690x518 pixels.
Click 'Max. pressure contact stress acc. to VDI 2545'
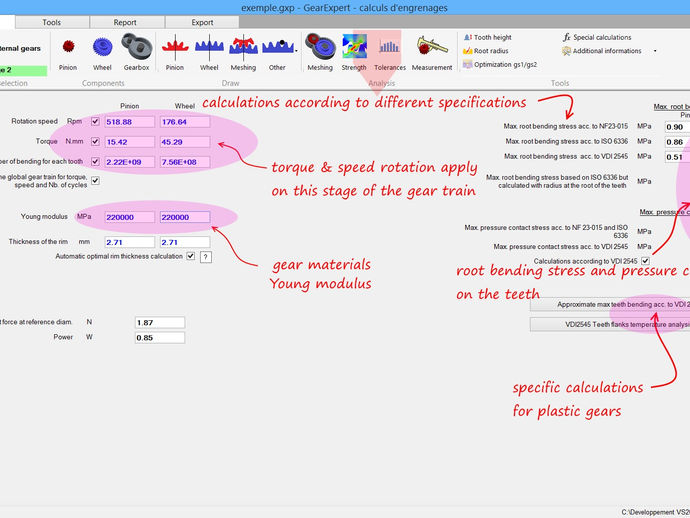click(561, 246)
